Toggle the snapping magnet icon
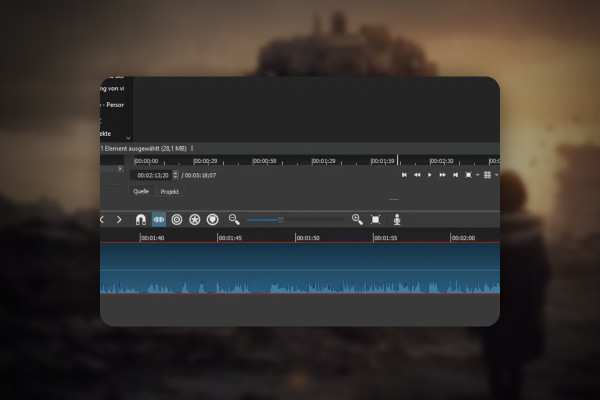 pyautogui.click(x=141, y=220)
